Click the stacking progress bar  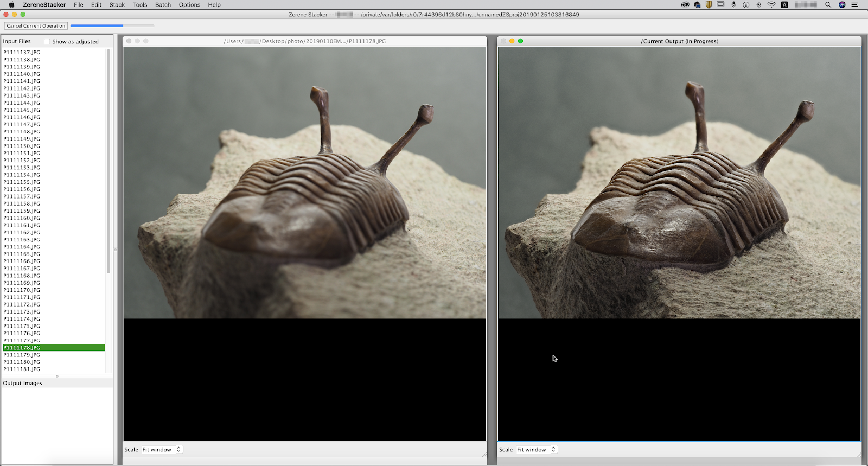[x=112, y=25]
